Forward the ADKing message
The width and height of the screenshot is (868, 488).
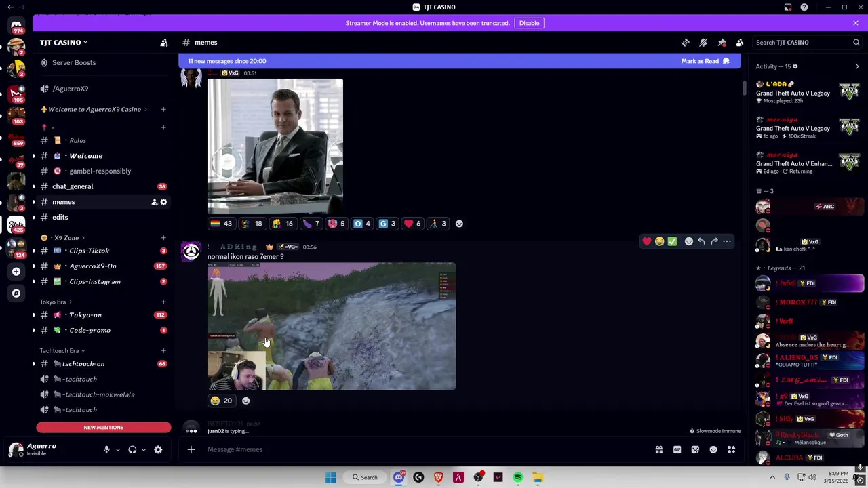coord(714,241)
